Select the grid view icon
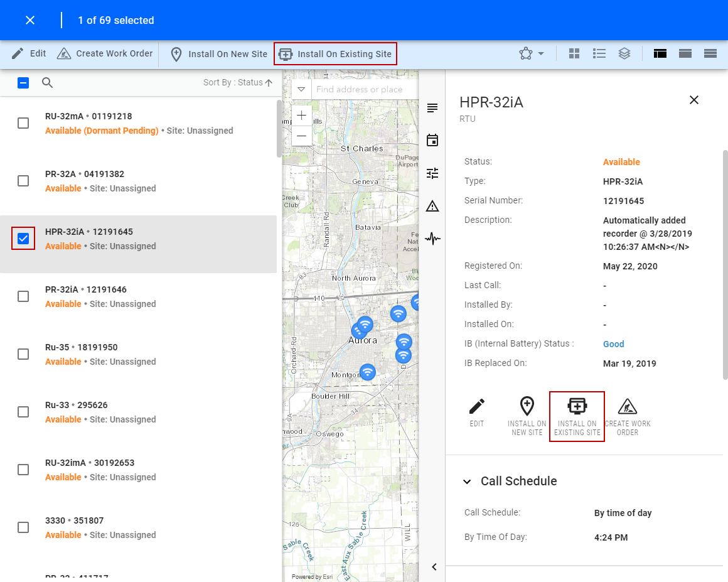This screenshot has height=582, width=728. coord(574,53)
